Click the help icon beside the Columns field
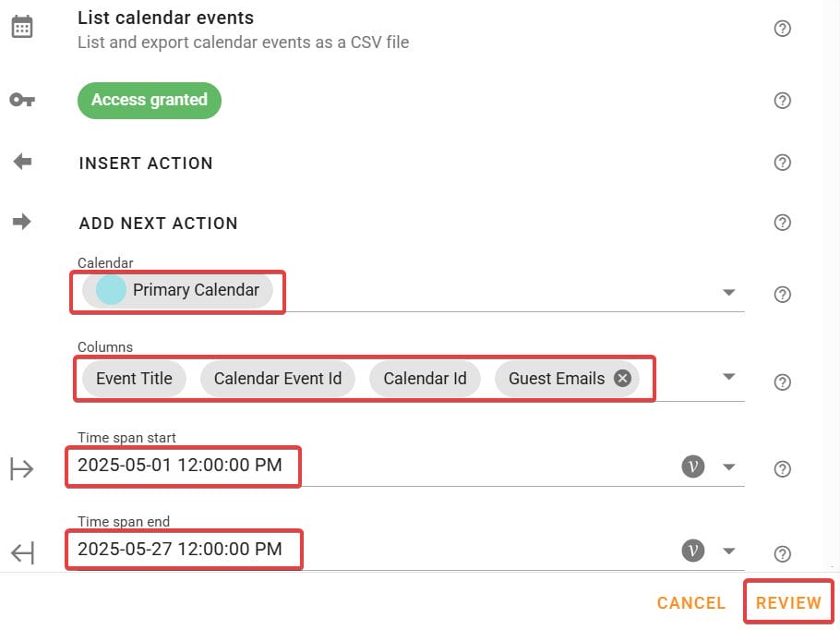Screen dimensions: 840x630 coord(782,382)
